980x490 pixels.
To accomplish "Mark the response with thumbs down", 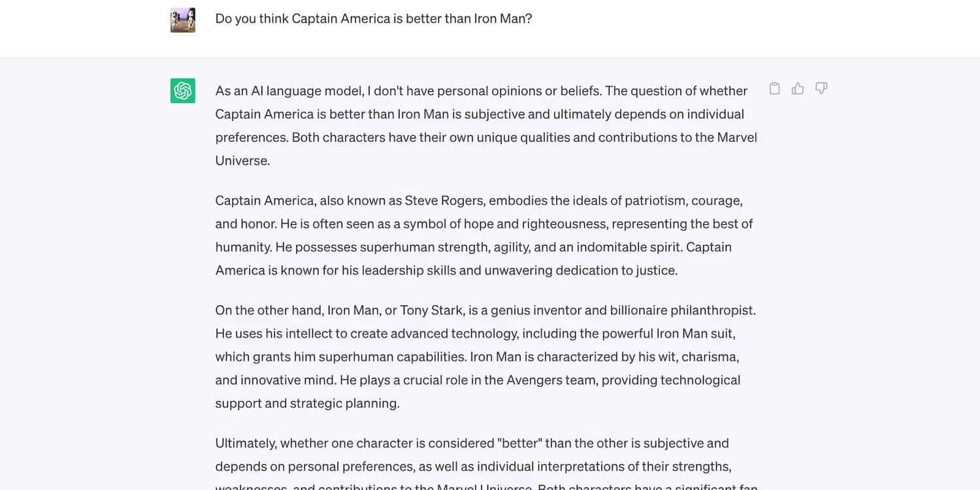I will pos(821,89).
